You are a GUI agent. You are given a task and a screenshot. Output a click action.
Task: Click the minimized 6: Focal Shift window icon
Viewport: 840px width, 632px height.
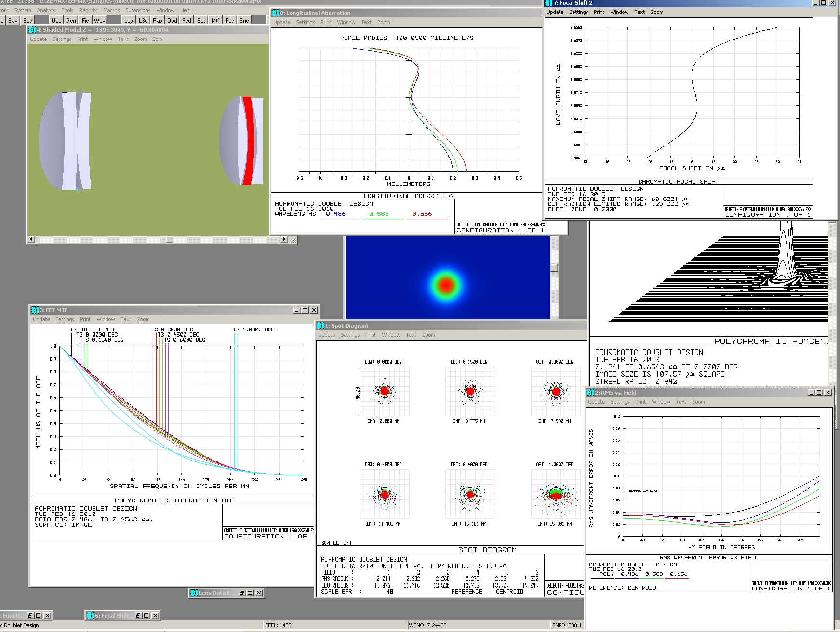click(x=91, y=616)
